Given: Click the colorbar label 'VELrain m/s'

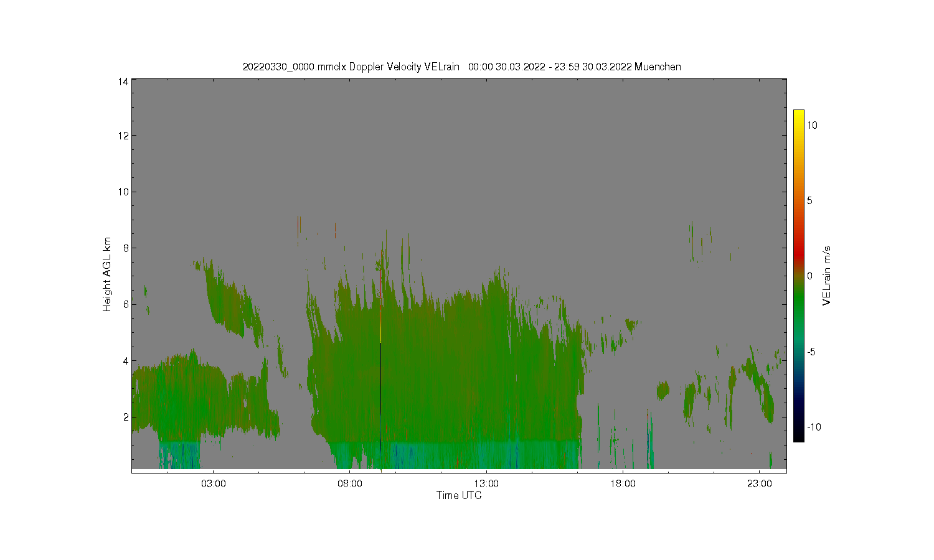Looking at the screenshot, I should pyautogui.click(x=827, y=276).
